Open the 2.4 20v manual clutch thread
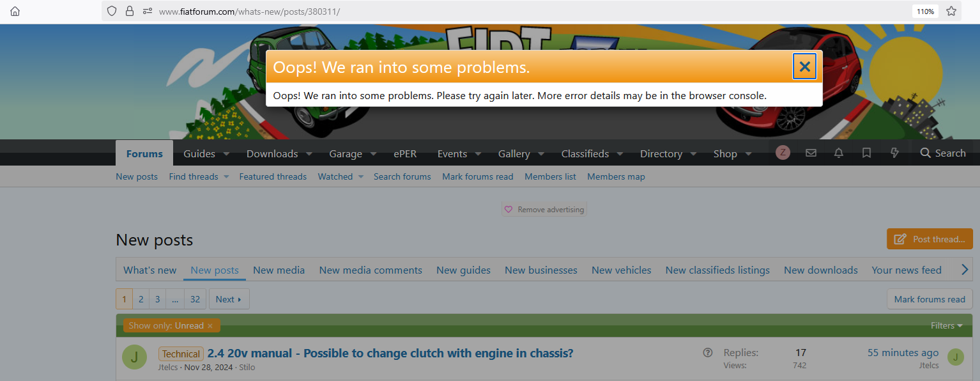This screenshot has height=381, width=980. pos(390,353)
